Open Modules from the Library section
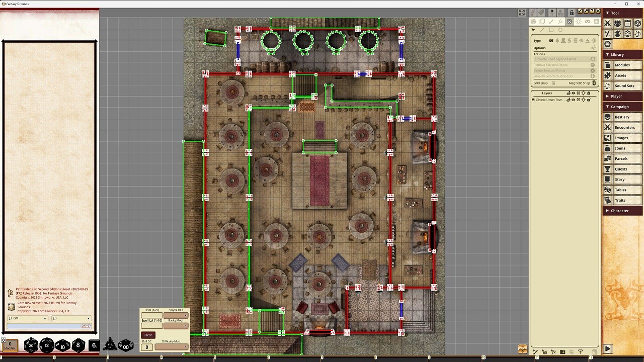This screenshot has width=644, height=362. tap(622, 65)
